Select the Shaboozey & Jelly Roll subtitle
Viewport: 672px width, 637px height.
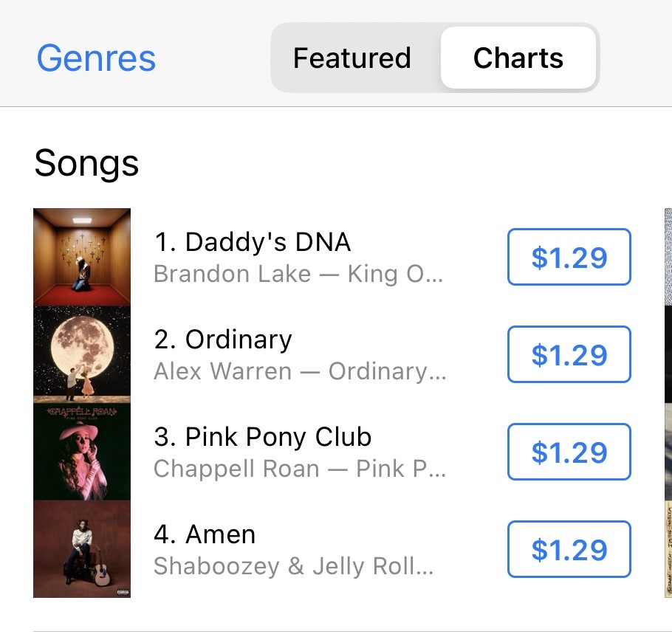pyautogui.click(x=294, y=566)
